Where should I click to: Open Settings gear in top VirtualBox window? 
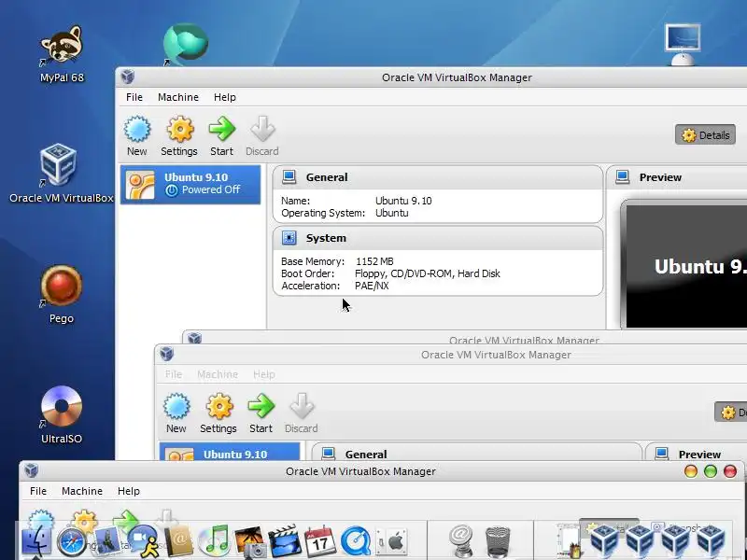tap(179, 135)
